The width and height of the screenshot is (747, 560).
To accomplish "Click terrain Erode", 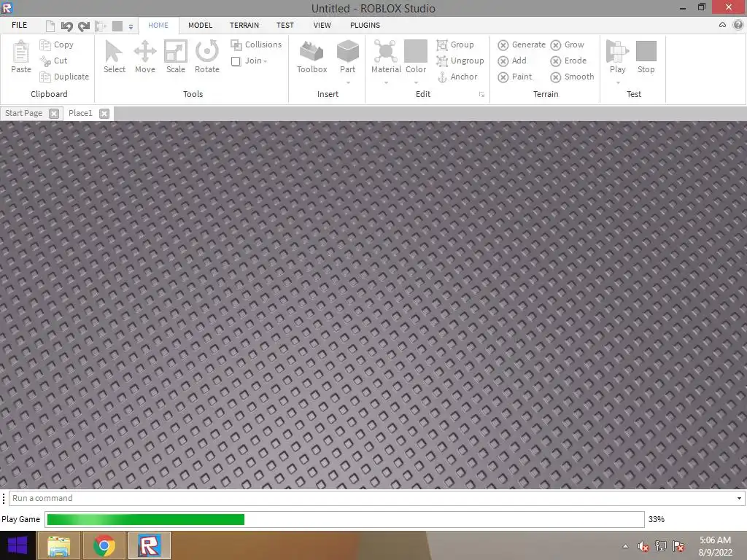I will coord(568,61).
